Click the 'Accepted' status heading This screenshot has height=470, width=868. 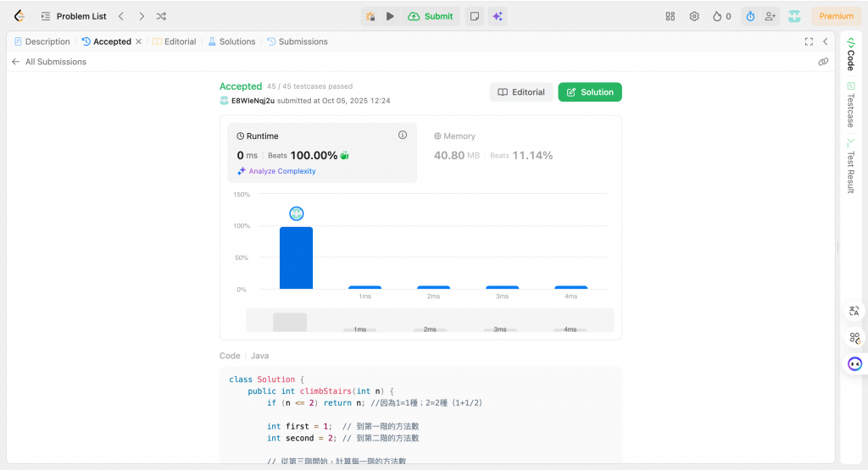click(240, 86)
